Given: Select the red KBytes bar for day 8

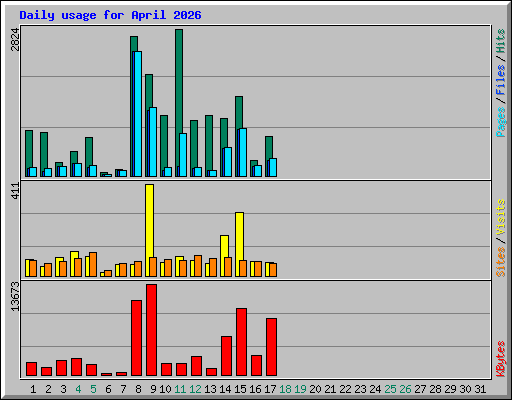Looking at the screenshot, I should pos(136,338).
